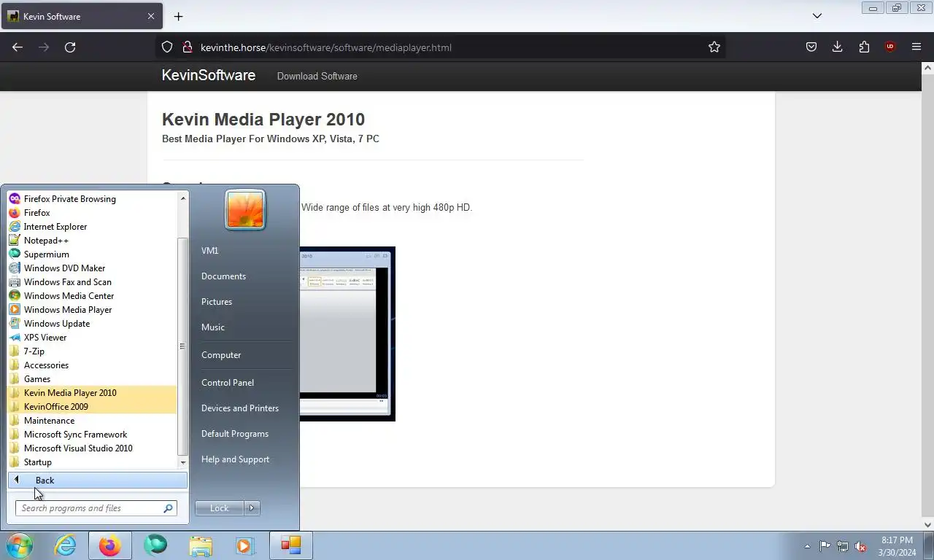Reload the current page
The width and height of the screenshot is (934, 560).
click(x=70, y=47)
